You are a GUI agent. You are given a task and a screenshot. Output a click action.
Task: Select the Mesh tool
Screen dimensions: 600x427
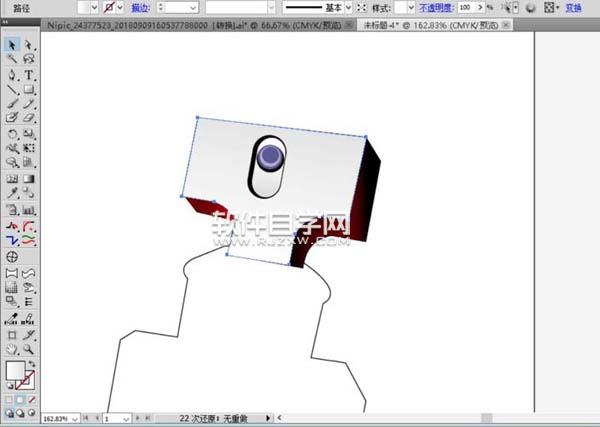tap(12, 179)
